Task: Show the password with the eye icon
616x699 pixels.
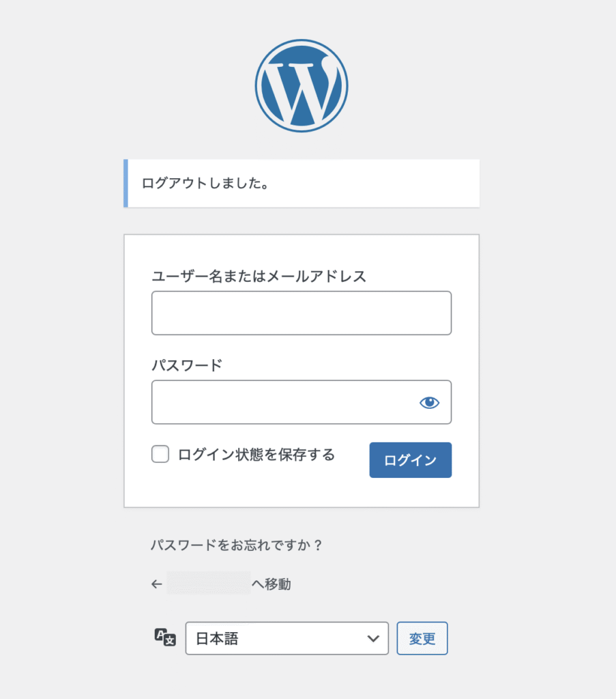Action: click(429, 402)
